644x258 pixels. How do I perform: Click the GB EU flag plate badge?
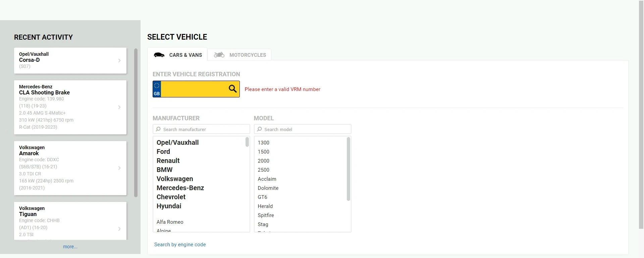[x=157, y=89]
